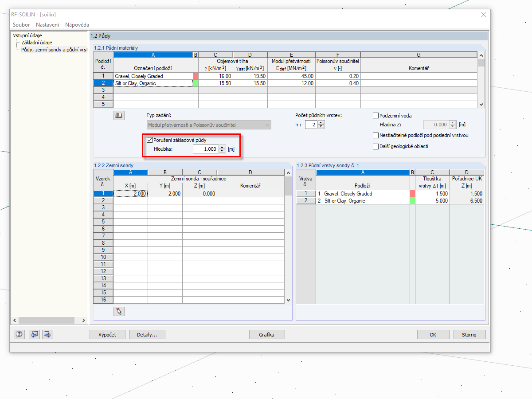Open the soil material library book icon

119,115
